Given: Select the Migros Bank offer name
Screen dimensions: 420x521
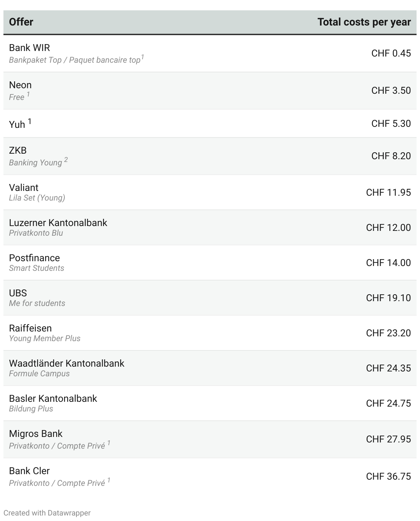Looking at the screenshot, I should click(x=36, y=433).
